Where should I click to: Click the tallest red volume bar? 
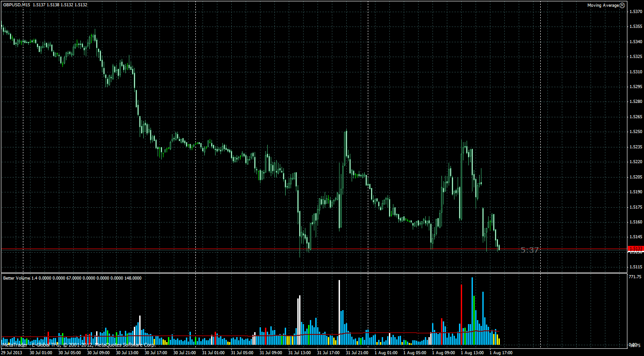pyautogui.click(x=461, y=315)
